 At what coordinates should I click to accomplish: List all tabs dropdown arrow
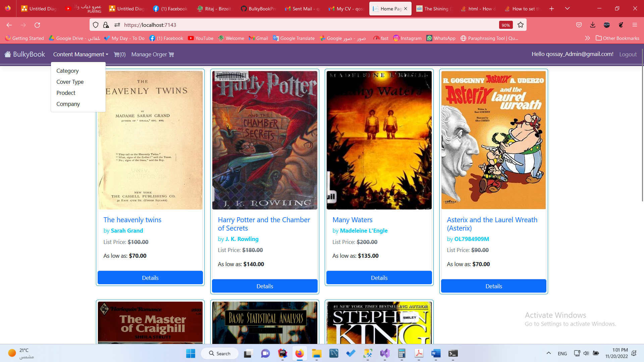(567, 8)
